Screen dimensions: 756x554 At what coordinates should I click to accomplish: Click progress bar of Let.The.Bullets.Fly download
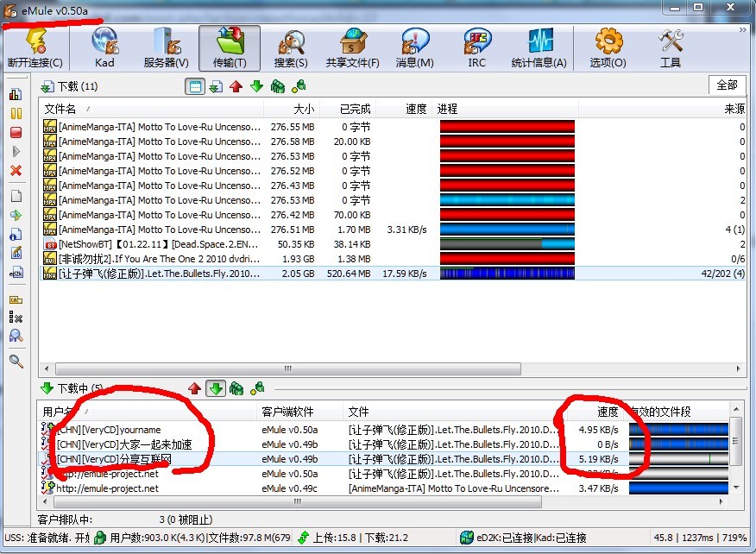tap(507, 274)
